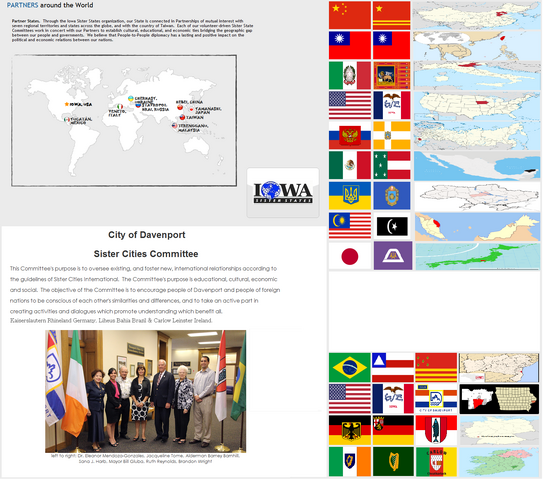Select the Japan national flag image
Screen dimensions: 543x479
tap(350, 256)
